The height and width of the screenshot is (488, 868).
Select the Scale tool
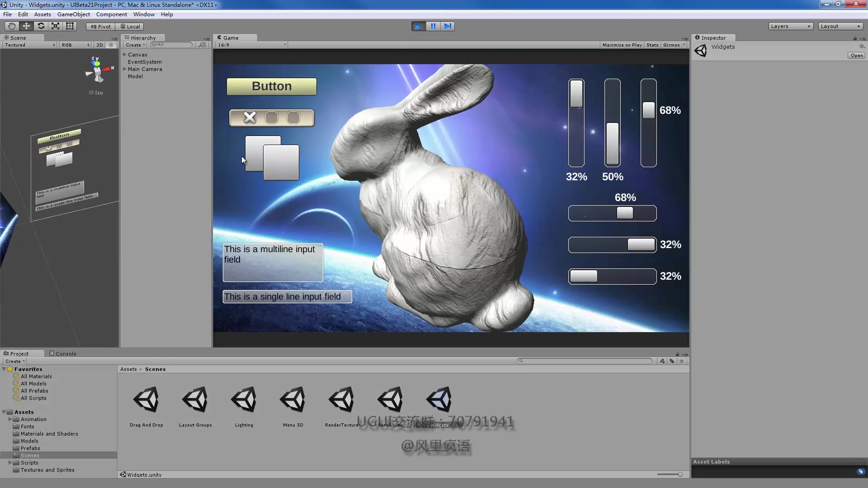[55, 26]
